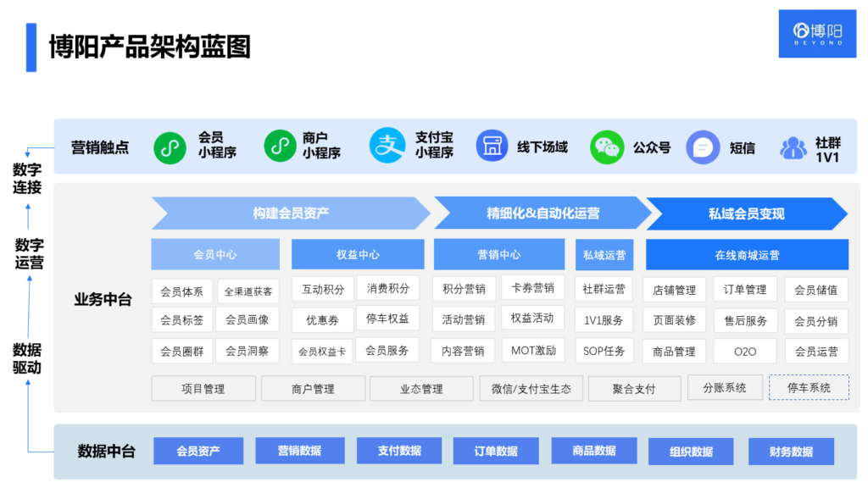The image size is (868, 488).
Task: Click the 社群1V1 people icon
Action: tap(793, 147)
